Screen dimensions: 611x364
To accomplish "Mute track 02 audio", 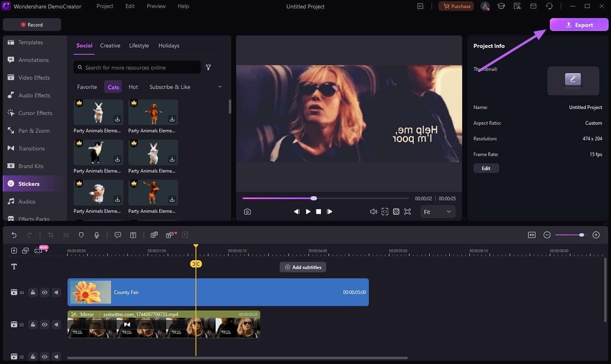I will (56, 356).
